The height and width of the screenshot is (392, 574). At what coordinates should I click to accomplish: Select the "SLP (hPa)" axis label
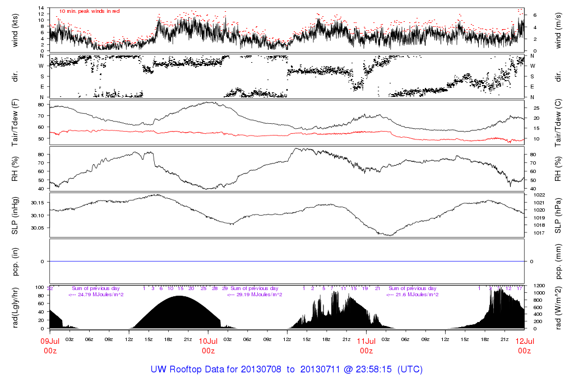click(558, 216)
